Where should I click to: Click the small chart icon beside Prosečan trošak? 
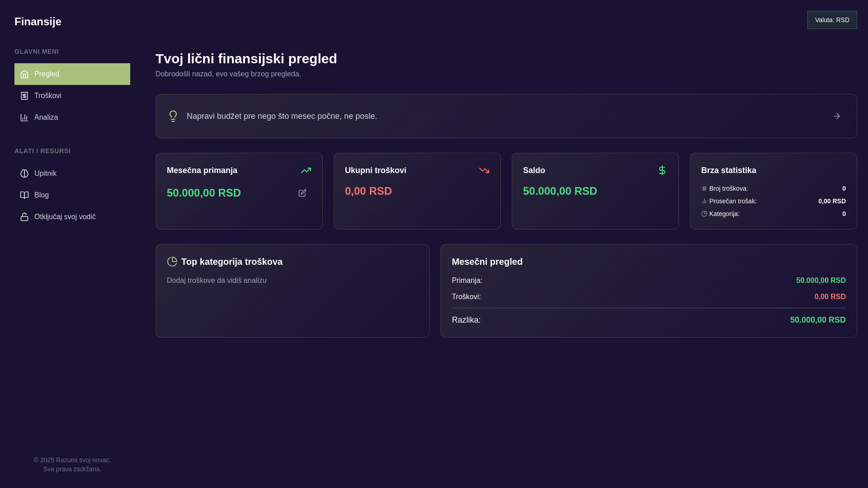704,201
